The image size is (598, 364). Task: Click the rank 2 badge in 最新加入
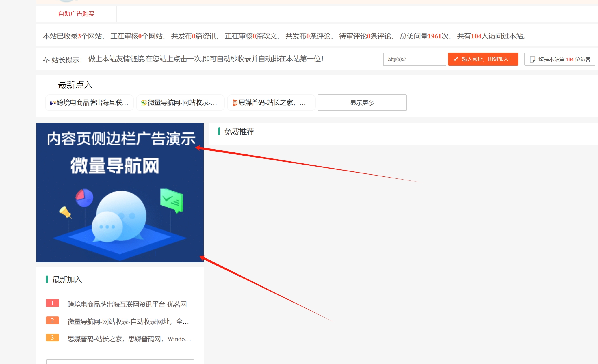(x=52, y=320)
